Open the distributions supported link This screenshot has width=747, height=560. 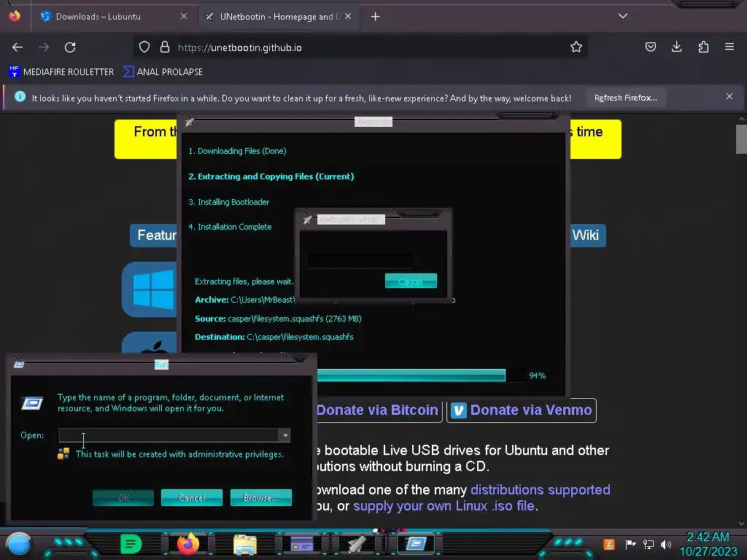coord(541,489)
